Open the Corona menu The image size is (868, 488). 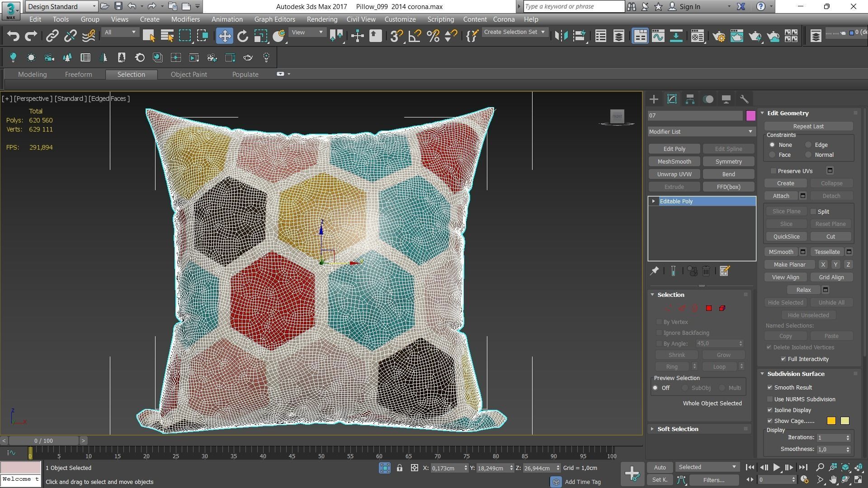tap(504, 19)
